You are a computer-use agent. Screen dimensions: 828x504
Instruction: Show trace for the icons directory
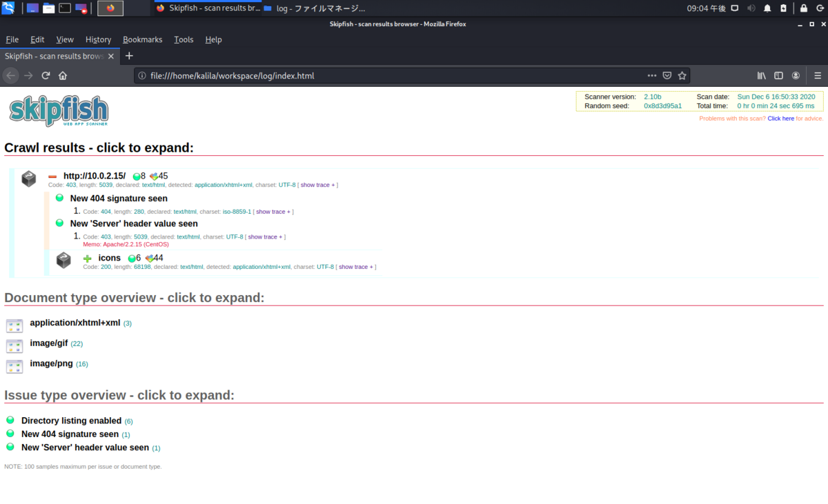click(355, 267)
